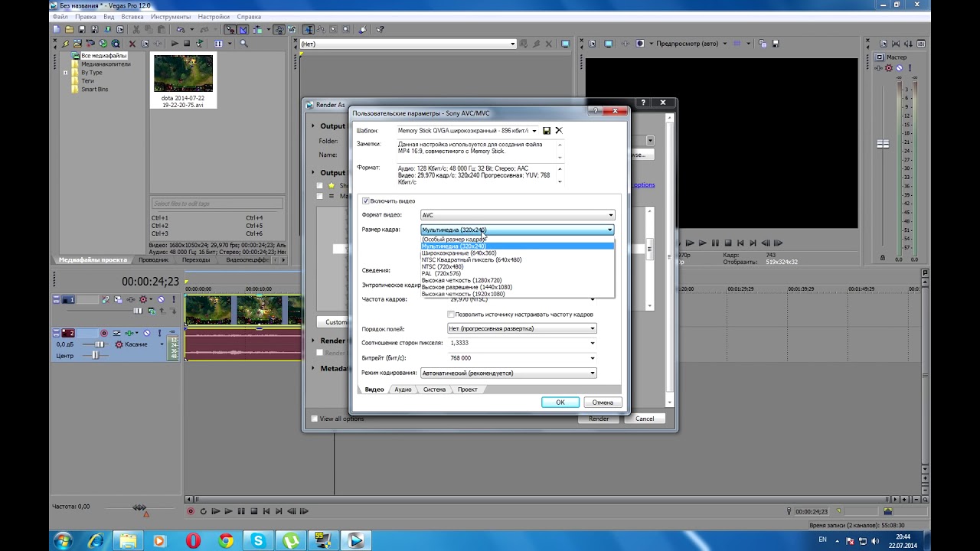Go to start of the timeline
Image resolution: width=980 pixels, height=551 pixels.
266,511
